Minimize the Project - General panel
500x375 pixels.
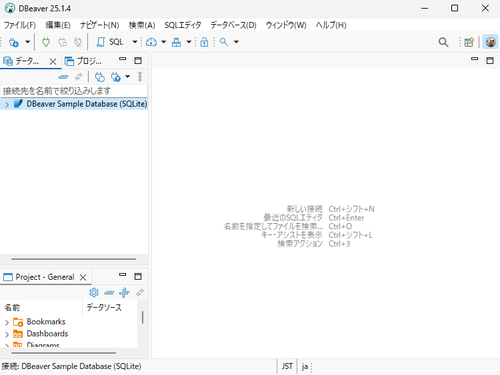[123, 275]
